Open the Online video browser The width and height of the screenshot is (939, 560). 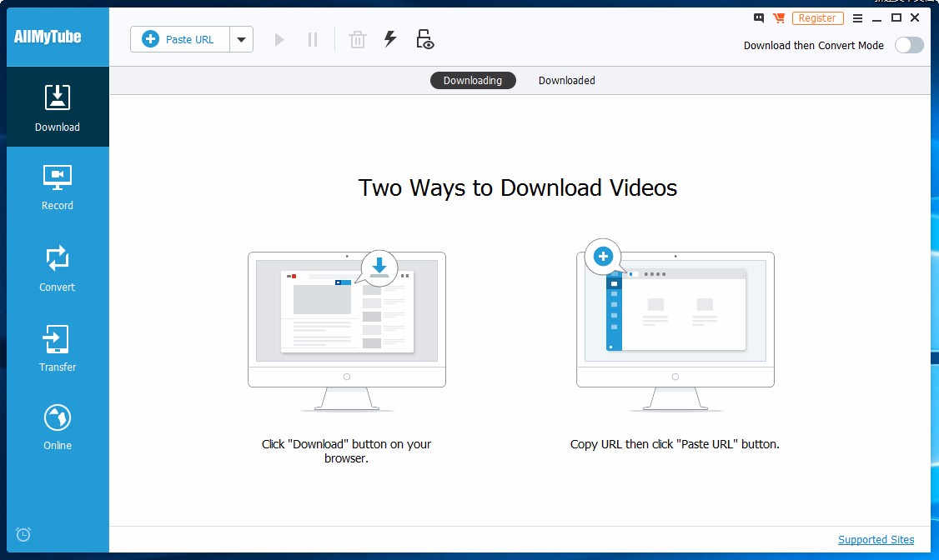tap(58, 427)
